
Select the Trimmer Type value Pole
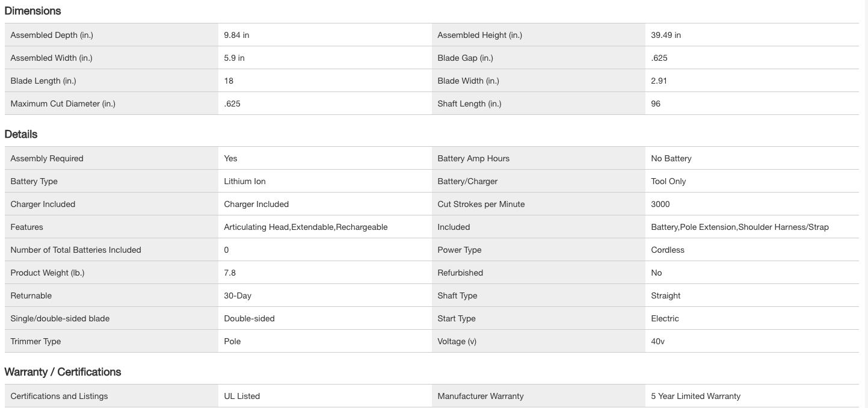click(x=232, y=341)
